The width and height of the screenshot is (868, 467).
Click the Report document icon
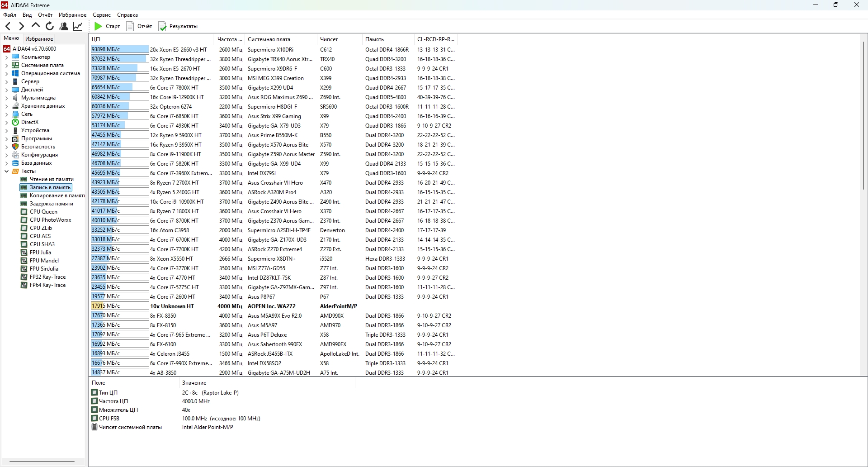tap(130, 26)
